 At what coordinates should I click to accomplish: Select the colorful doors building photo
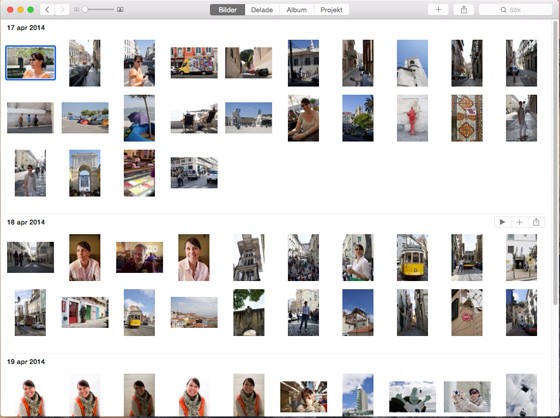pyautogui.click(x=85, y=312)
